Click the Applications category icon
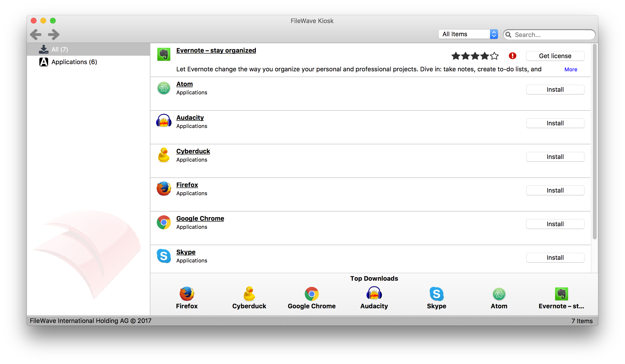 (x=44, y=62)
